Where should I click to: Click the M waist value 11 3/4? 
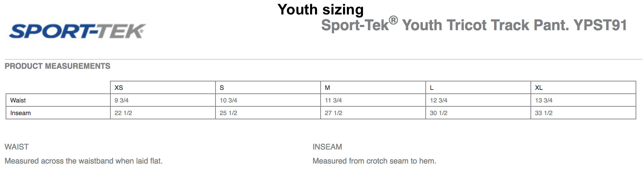[333, 100]
